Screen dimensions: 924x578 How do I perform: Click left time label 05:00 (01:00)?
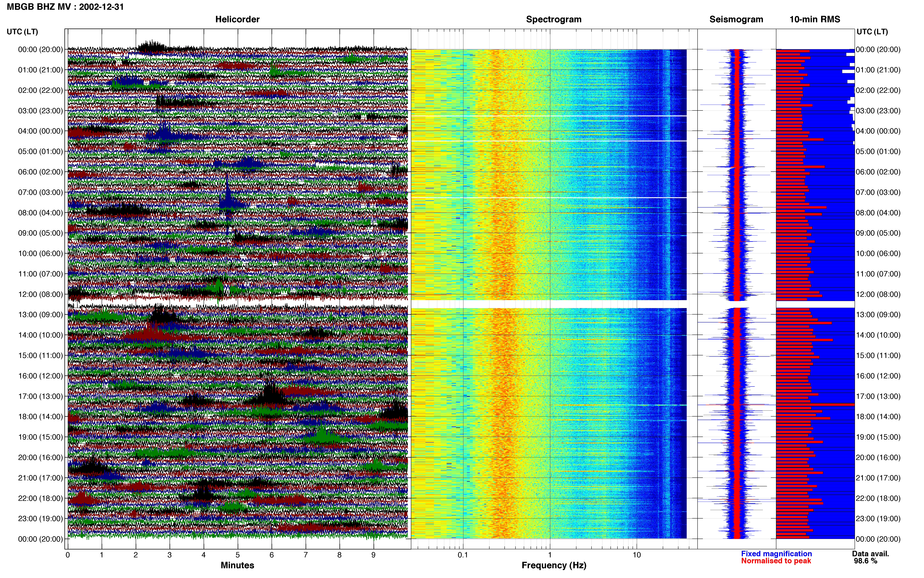[41, 151]
